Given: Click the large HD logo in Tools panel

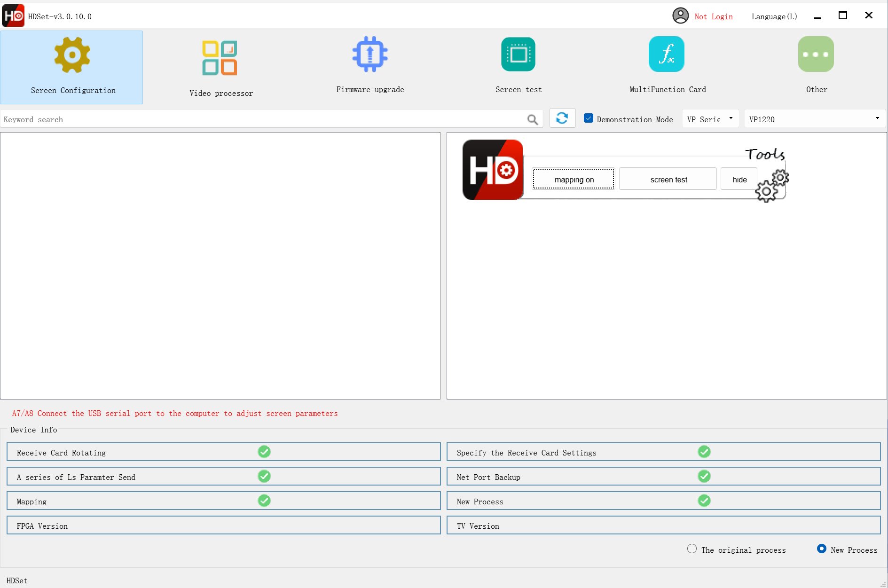Looking at the screenshot, I should point(493,170).
